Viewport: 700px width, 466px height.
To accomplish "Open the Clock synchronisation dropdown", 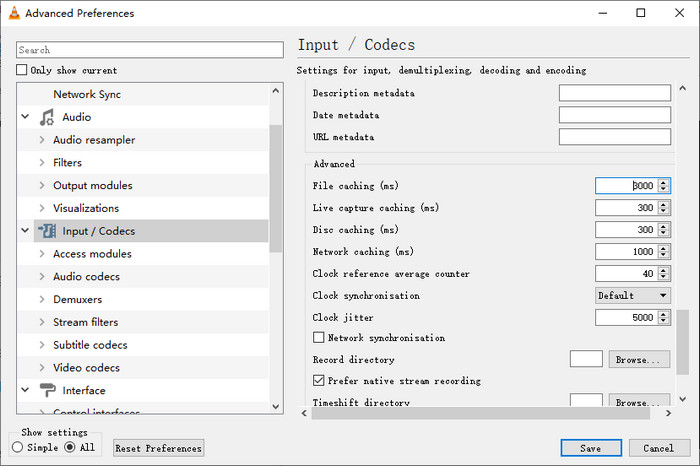I will pyautogui.click(x=633, y=295).
